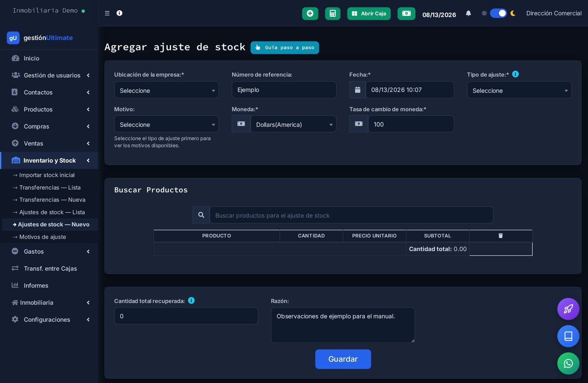Open Ajustes de stock — Lista
The image size is (588, 383).
(x=52, y=212)
